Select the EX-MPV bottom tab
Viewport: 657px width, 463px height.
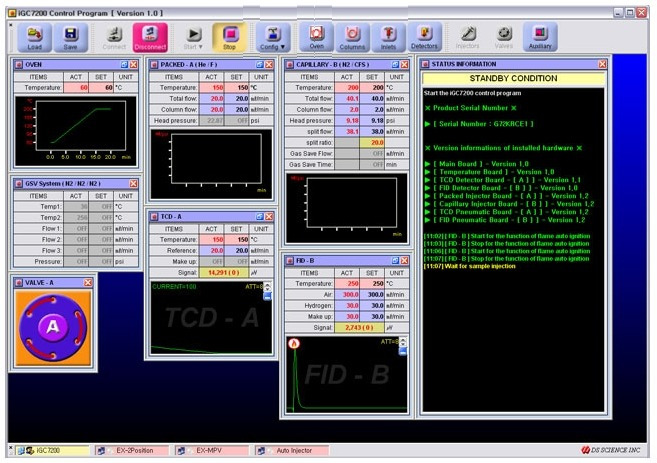click(212, 450)
